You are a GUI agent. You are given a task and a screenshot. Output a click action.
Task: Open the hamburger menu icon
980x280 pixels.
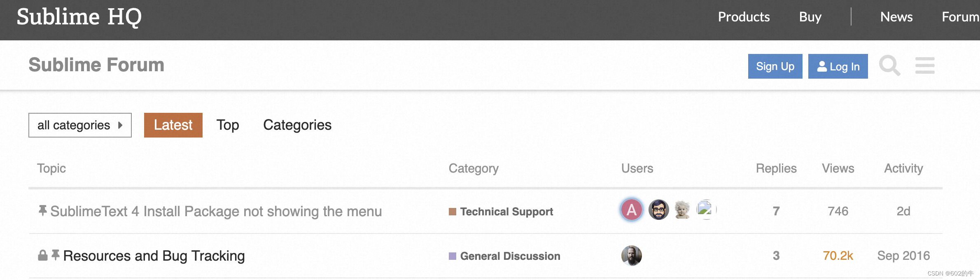point(925,65)
